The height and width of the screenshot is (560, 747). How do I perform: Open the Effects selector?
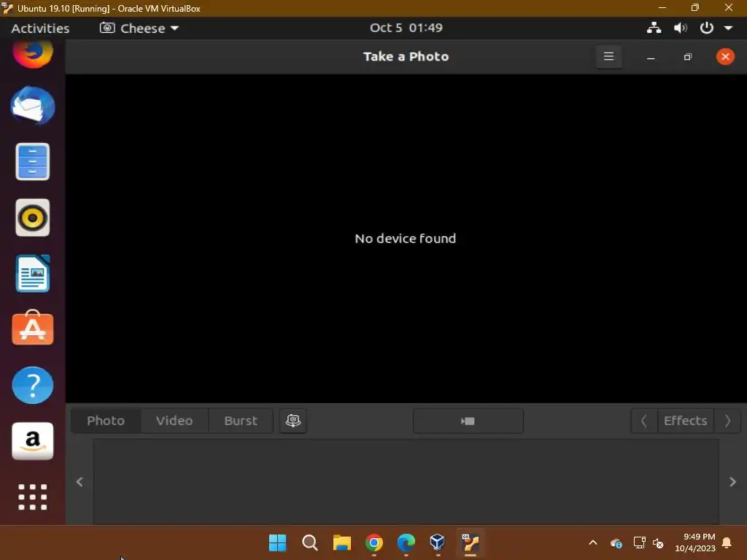click(686, 421)
